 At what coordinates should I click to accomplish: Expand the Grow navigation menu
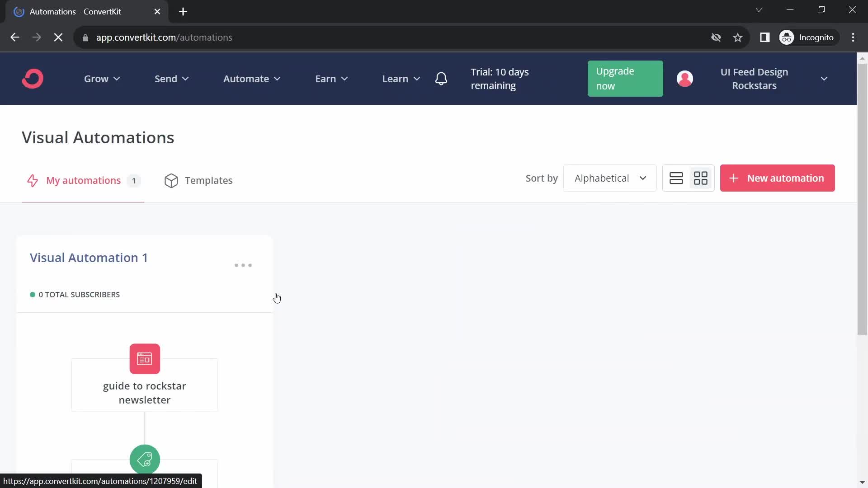[101, 79]
